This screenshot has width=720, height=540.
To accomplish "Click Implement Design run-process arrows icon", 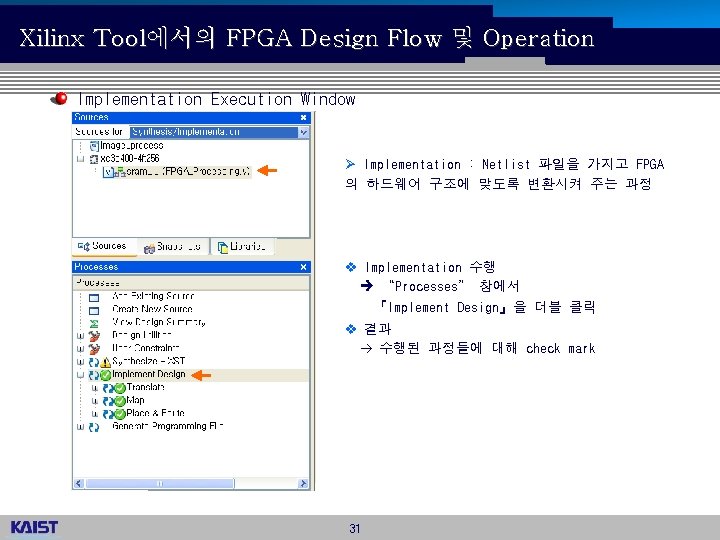I will 94,375.
